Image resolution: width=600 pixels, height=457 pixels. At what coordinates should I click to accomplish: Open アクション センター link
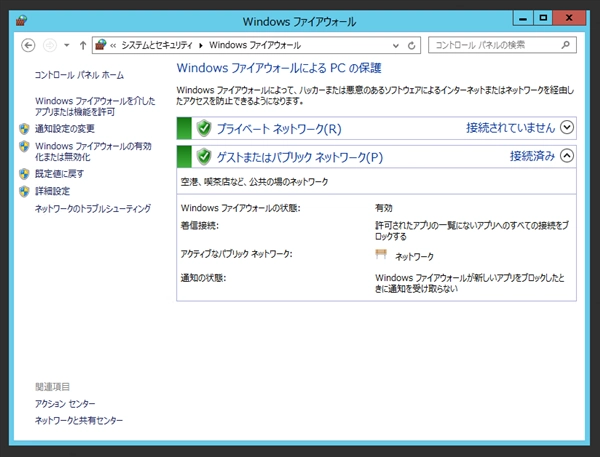click(65, 403)
